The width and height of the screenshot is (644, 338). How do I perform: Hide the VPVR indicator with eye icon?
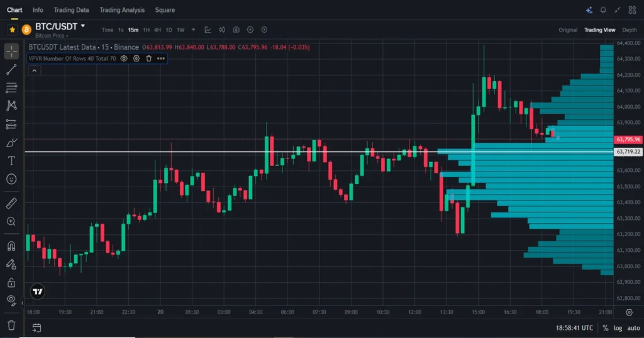click(x=124, y=58)
